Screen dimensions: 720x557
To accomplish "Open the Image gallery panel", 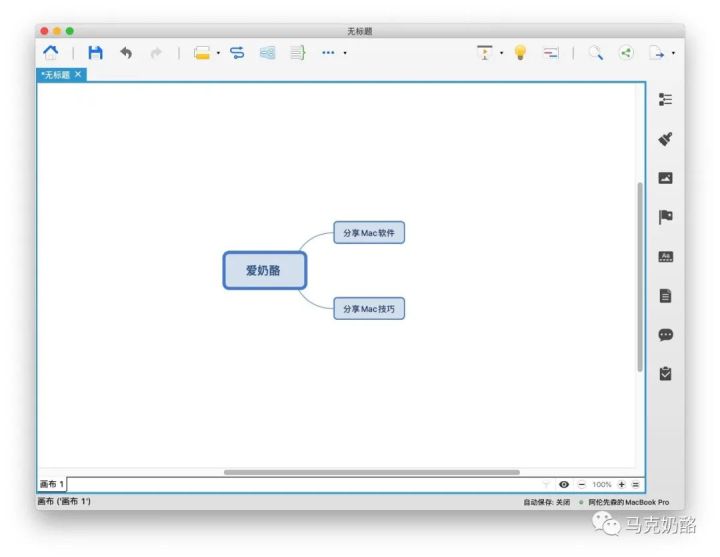I will tap(665, 178).
